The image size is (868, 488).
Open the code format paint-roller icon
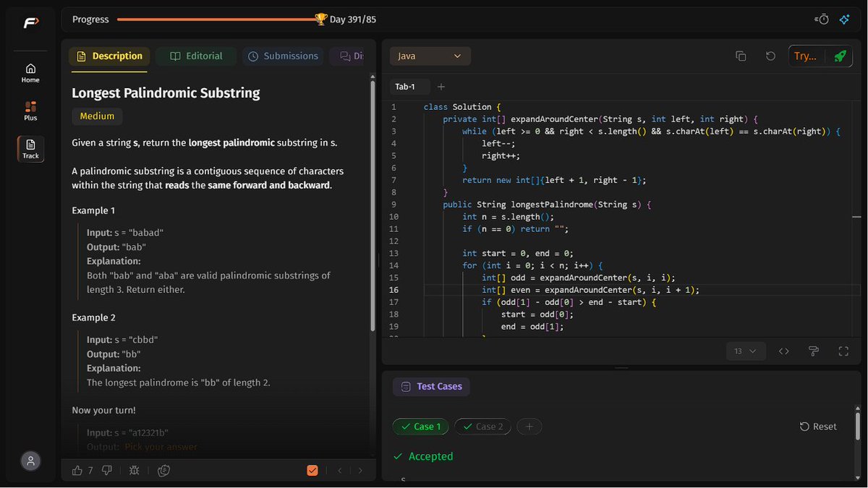tap(814, 351)
